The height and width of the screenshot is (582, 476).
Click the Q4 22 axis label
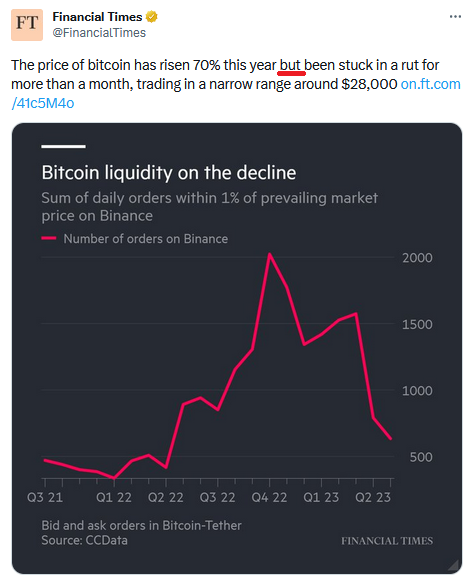[269, 497]
